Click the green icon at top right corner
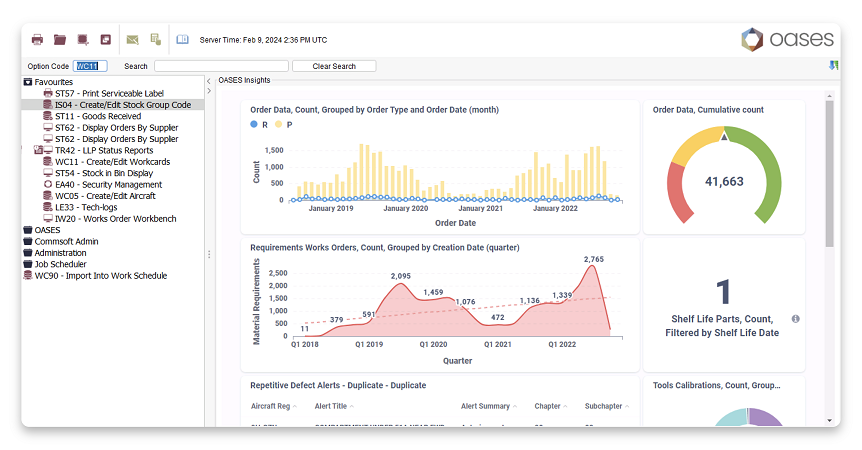862x450 pixels. pos(833,65)
